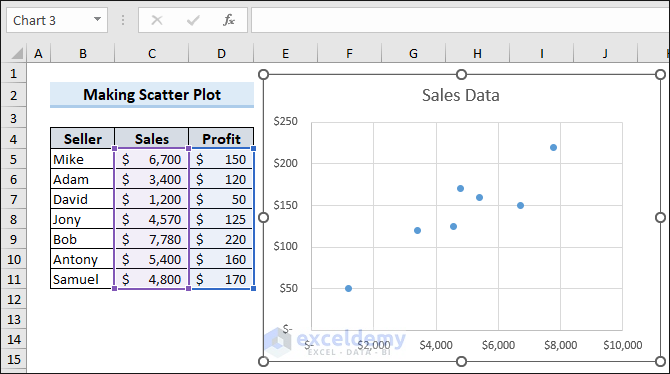Select column A header
This screenshot has height=374, width=670.
tap(38, 53)
